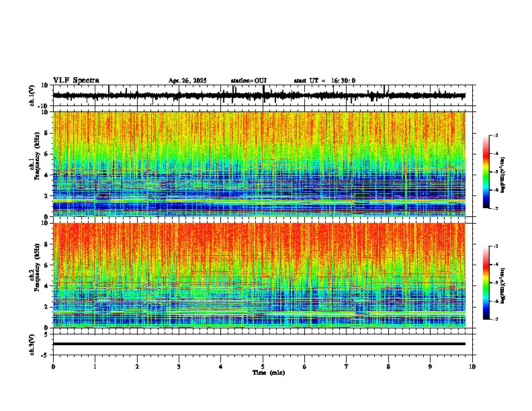Click time axis tick label "5"
Viewport: 532px width, 411px height.
point(263,367)
